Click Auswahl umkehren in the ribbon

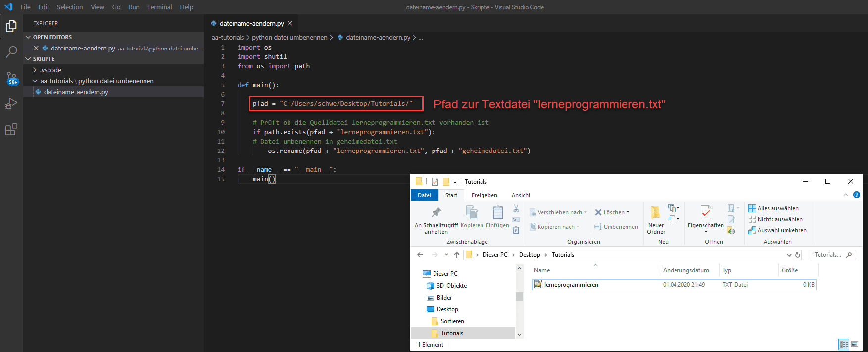pyautogui.click(x=777, y=230)
